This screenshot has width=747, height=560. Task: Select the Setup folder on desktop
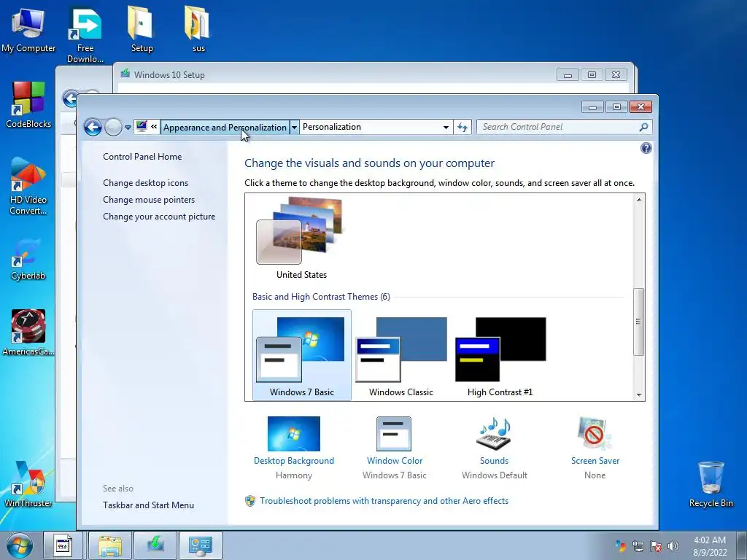click(x=142, y=29)
